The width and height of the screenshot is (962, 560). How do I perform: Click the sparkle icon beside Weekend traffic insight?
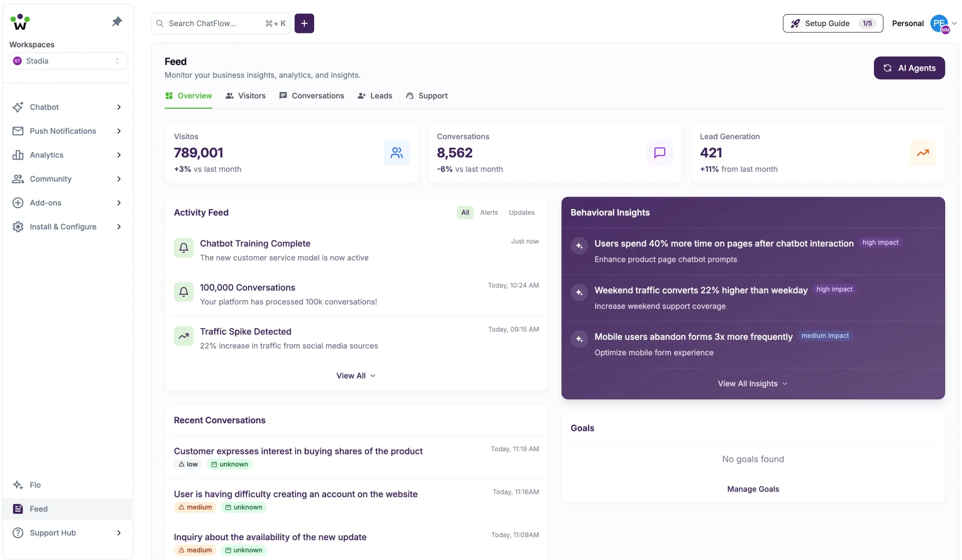click(579, 292)
